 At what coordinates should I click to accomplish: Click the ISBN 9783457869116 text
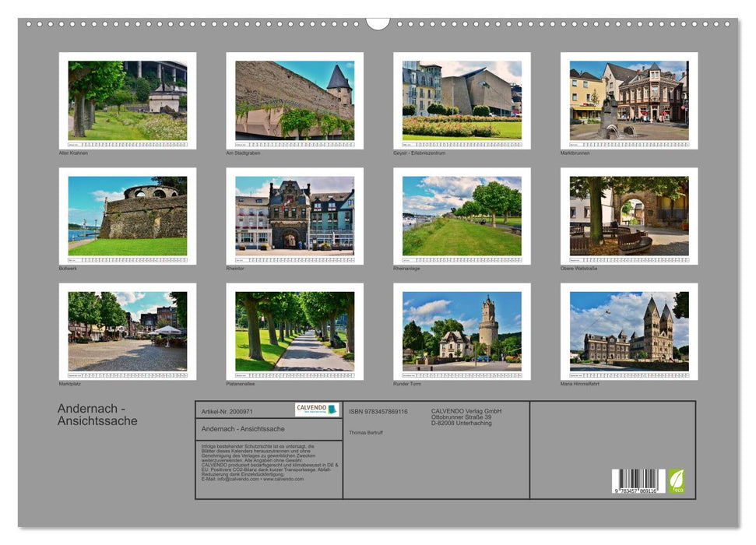coord(378,411)
